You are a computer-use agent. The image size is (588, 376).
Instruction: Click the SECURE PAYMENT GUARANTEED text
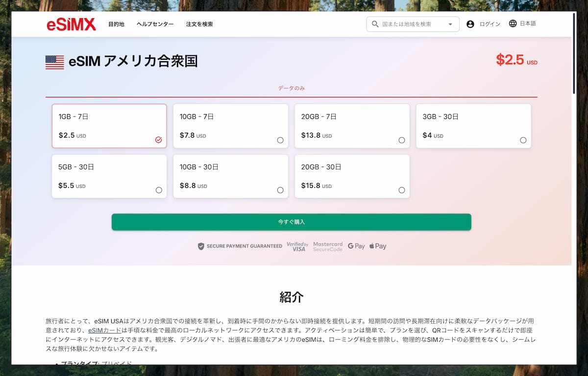coord(245,246)
